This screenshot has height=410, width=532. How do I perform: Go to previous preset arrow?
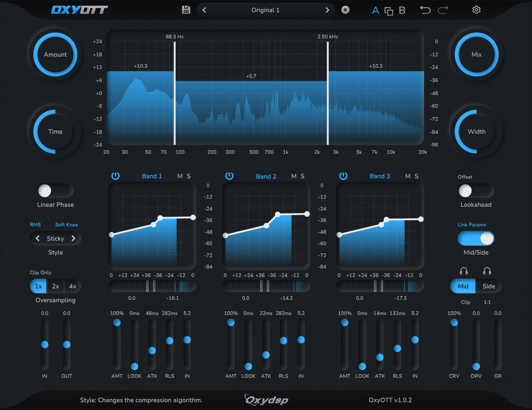tap(204, 10)
